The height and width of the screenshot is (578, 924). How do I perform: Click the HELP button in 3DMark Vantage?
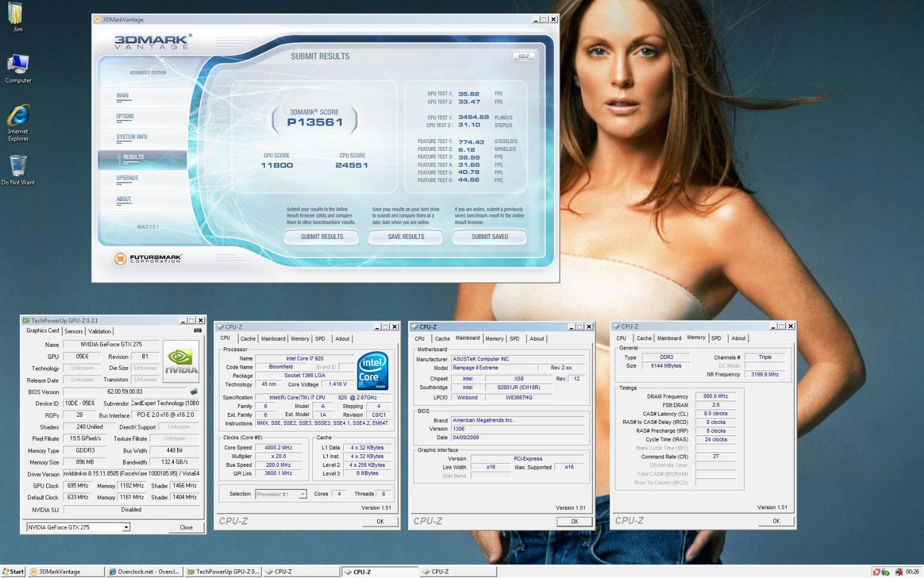coord(524,56)
